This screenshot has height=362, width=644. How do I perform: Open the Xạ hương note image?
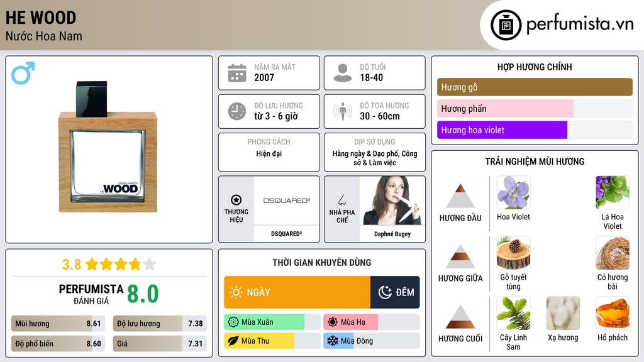[563, 314]
